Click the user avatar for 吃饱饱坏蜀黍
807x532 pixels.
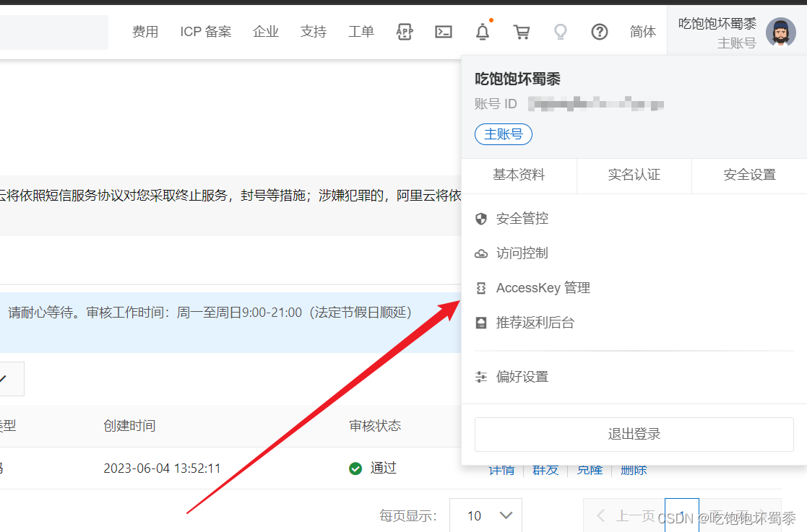pos(781,32)
